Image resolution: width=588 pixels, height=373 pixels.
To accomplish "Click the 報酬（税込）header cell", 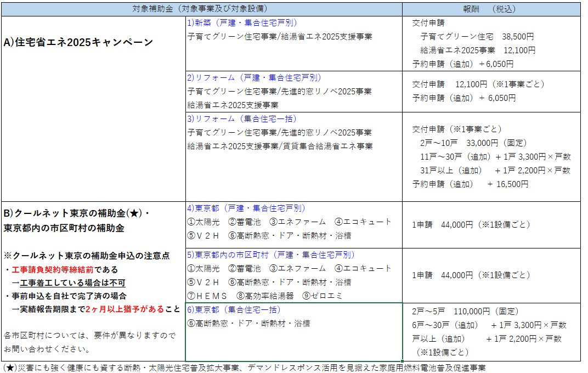I will coord(490,9).
